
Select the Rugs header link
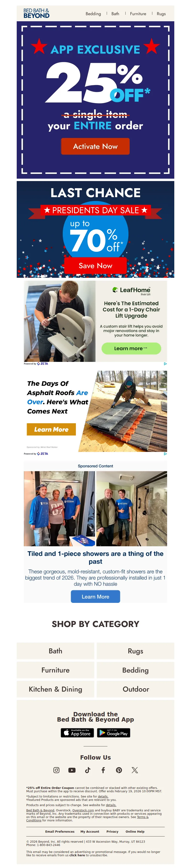tap(161, 14)
